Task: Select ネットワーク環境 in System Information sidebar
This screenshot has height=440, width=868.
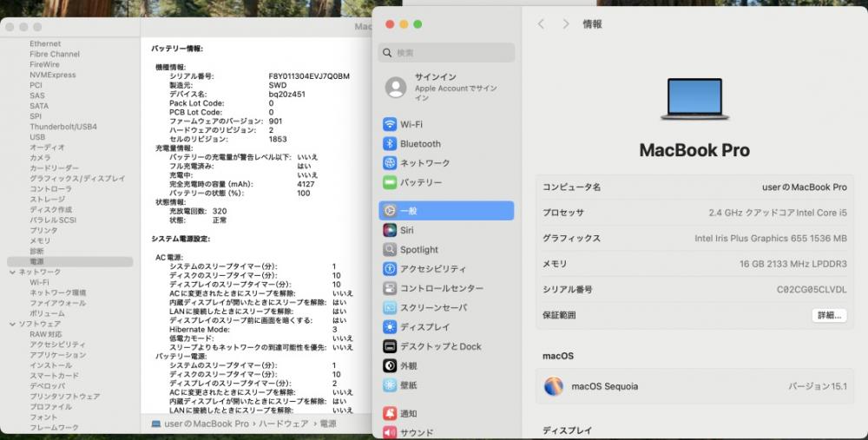Action: 57,292
